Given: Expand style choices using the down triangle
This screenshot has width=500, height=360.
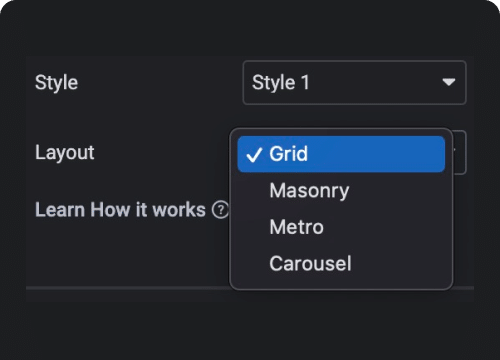Looking at the screenshot, I should tap(449, 82).
